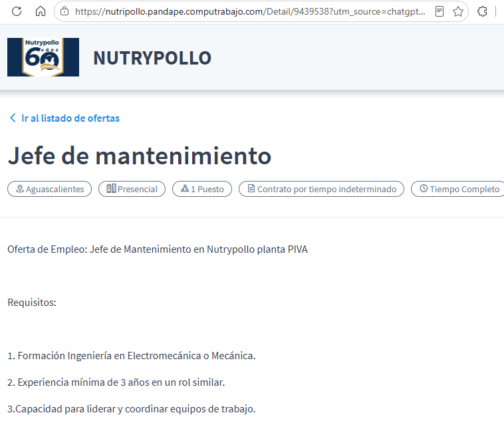This screenshot has width=504, height=427.
Task: Click the 1 Puesto tag
Action: (202, 189)
